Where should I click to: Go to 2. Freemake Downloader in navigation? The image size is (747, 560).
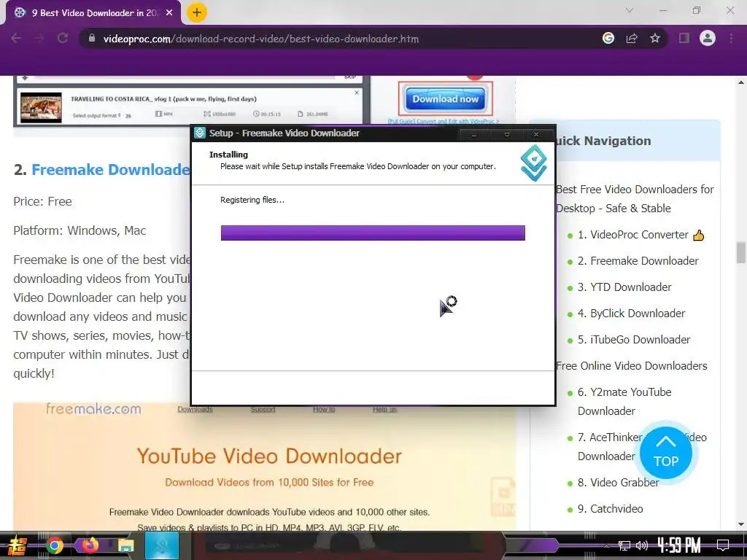638,261
